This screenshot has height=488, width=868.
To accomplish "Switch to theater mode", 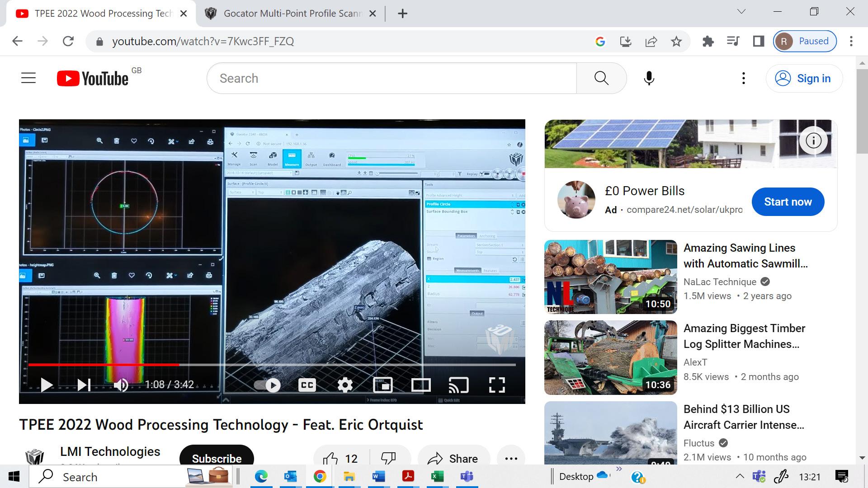I will pos(421,385).
